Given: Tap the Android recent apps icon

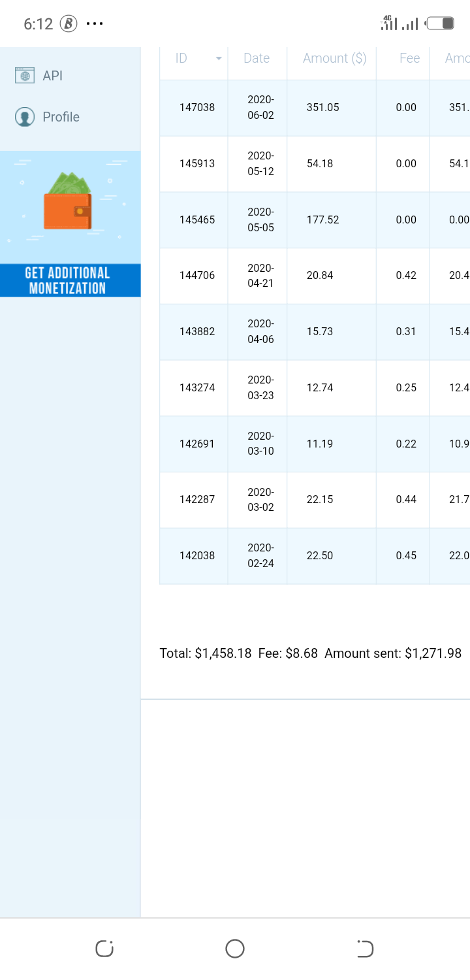Looking at the screenshot, I should (104, 949).
